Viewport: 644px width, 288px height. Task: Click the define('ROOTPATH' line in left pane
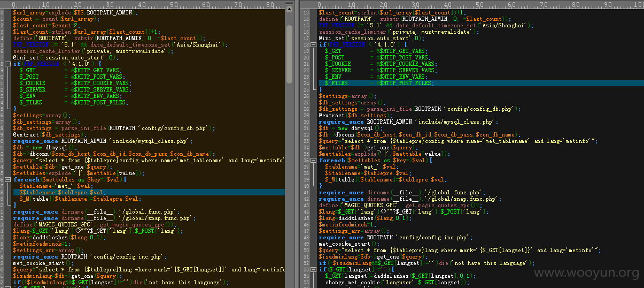(109, 38)
